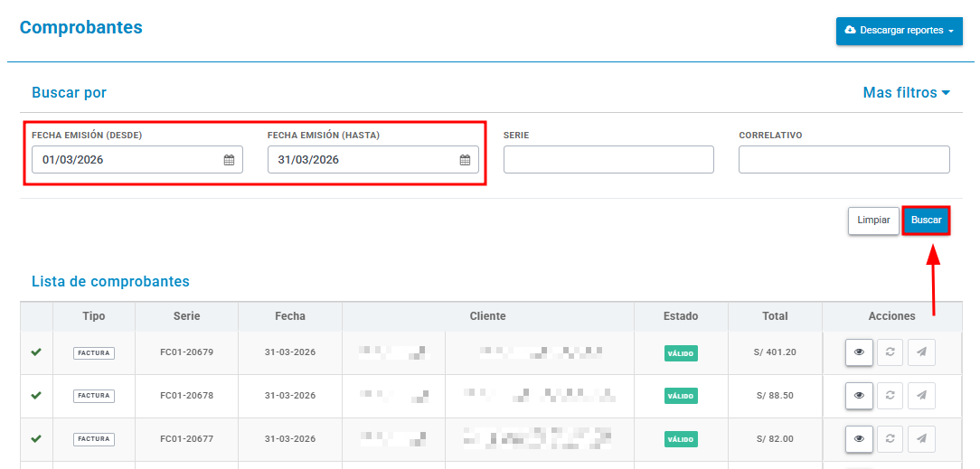View invoice FC01-20679 with eye icon

pos(859,352)
